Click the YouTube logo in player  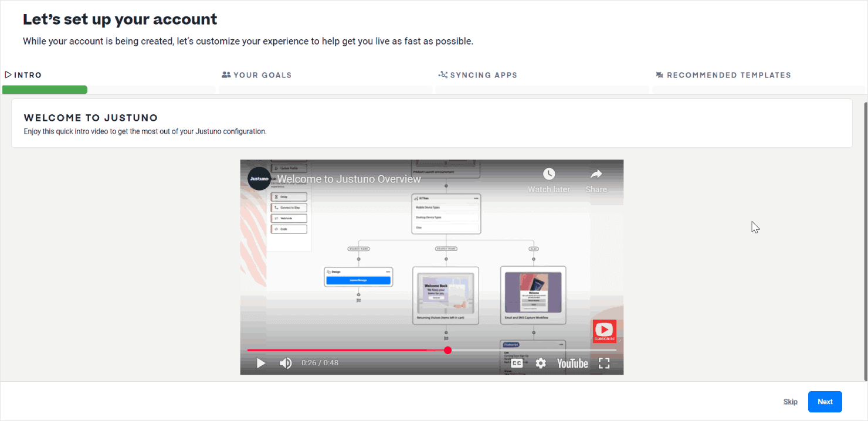point(572,363)
